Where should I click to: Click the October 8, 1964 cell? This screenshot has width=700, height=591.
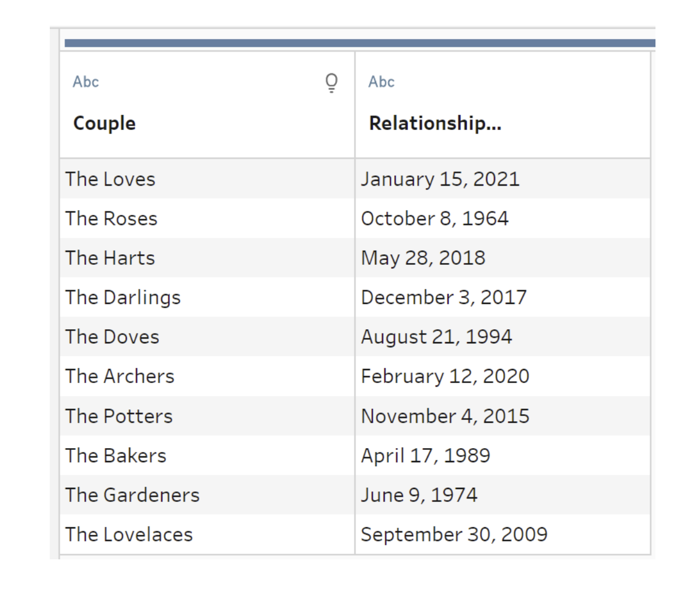tap(435, 218)
